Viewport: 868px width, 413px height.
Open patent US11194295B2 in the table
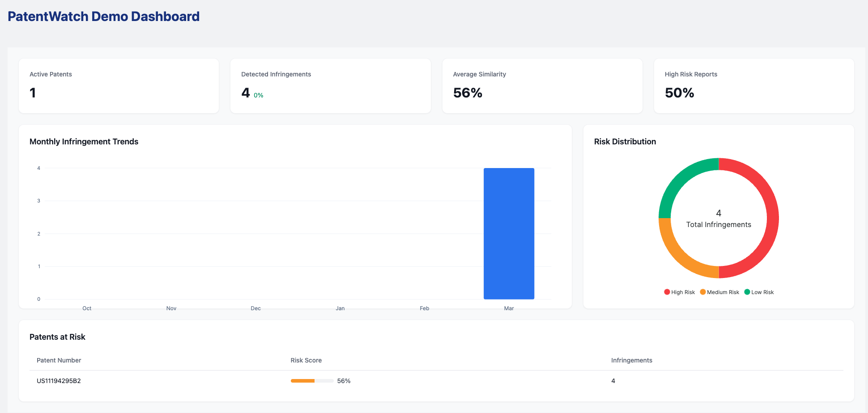click(x=59, y=381)
